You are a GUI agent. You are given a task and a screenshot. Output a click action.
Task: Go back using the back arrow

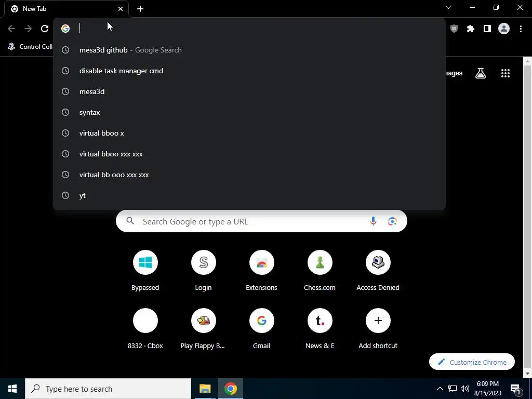tap(11, 29)
